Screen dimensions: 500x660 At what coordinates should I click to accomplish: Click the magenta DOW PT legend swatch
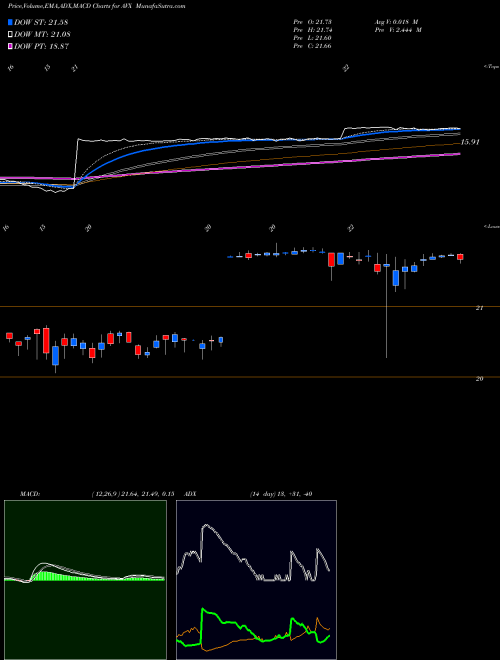point(10,47)
